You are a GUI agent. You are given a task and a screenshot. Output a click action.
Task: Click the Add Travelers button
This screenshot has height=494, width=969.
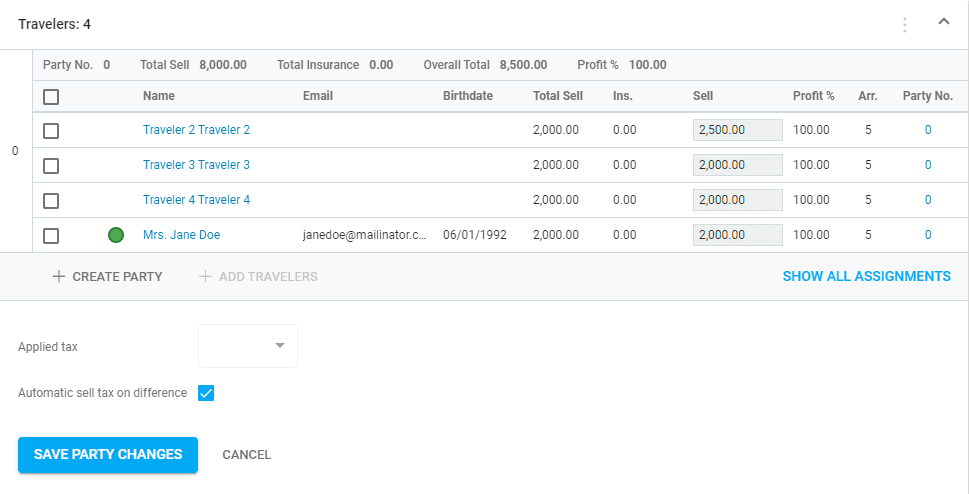point(258,276)
